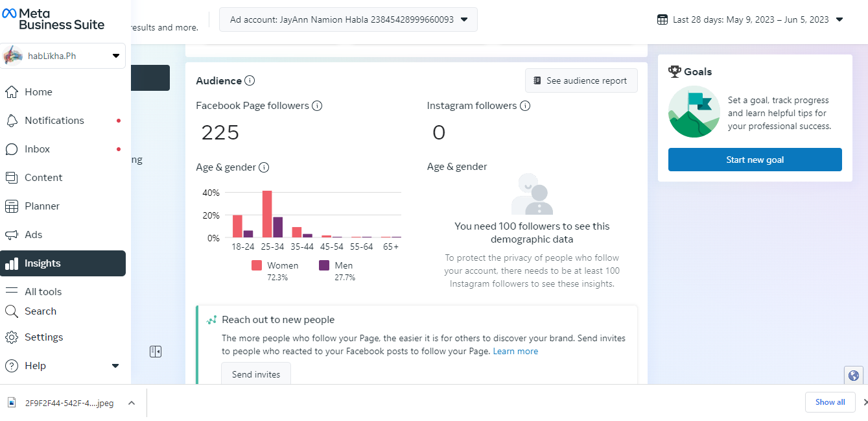The height and width of the screenshot is (421, 868).
Task: Click the See audience report button
Action: tap(581, 81)
